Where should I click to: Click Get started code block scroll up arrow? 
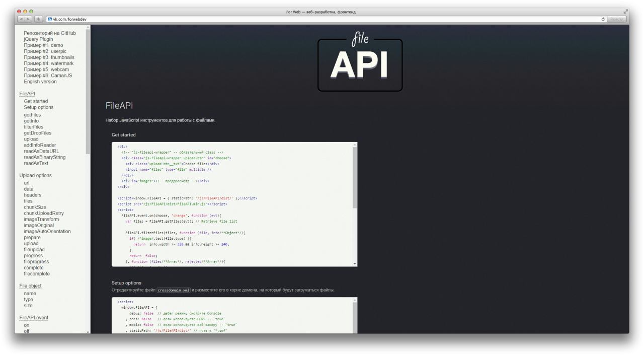click(x=355, y=145)
